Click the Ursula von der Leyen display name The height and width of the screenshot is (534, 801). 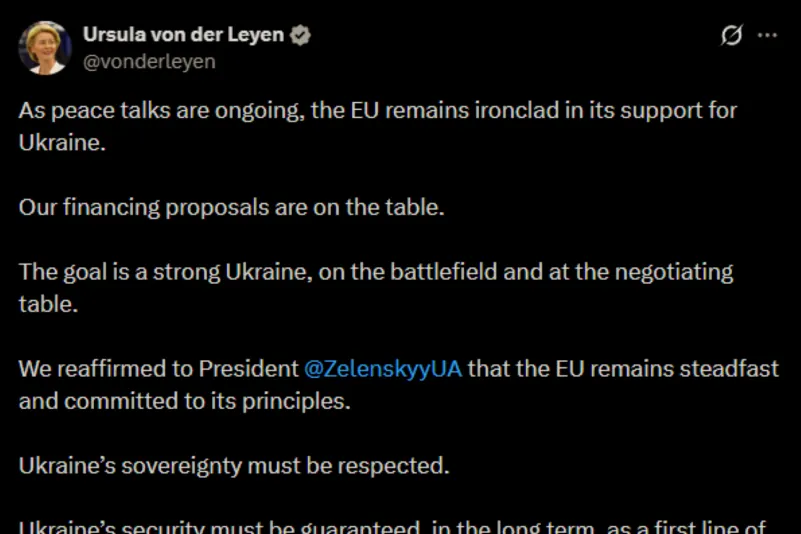click(183, 36)
